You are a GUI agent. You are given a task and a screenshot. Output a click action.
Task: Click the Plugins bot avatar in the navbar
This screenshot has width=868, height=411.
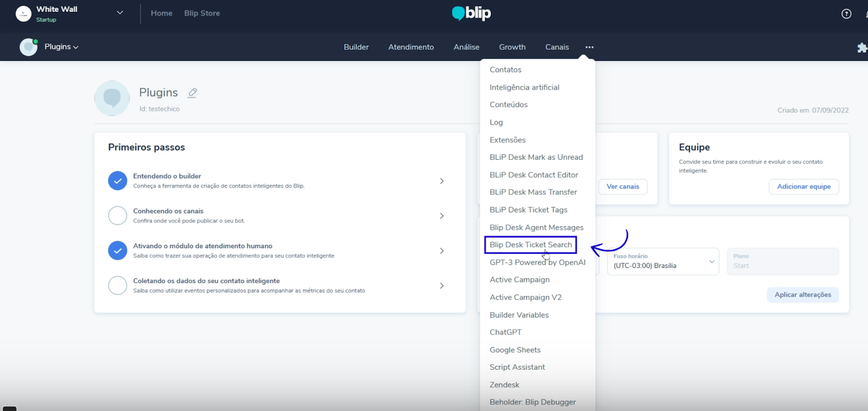[28, 47]
